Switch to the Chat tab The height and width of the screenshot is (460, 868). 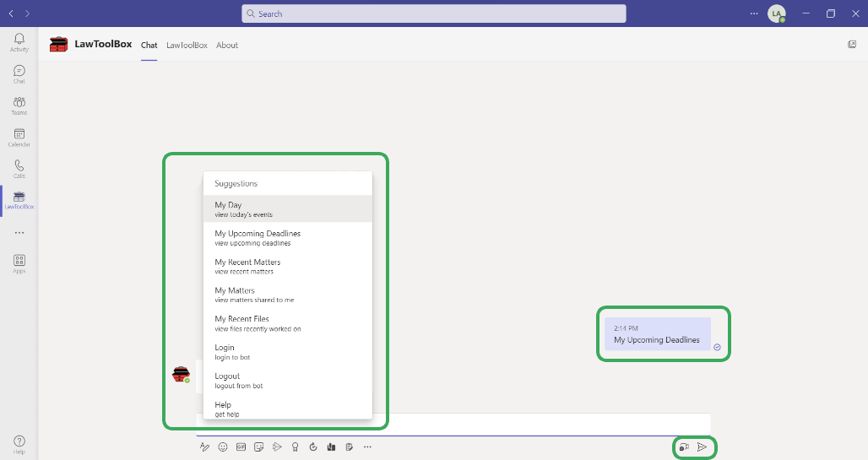tap(149, 46)
